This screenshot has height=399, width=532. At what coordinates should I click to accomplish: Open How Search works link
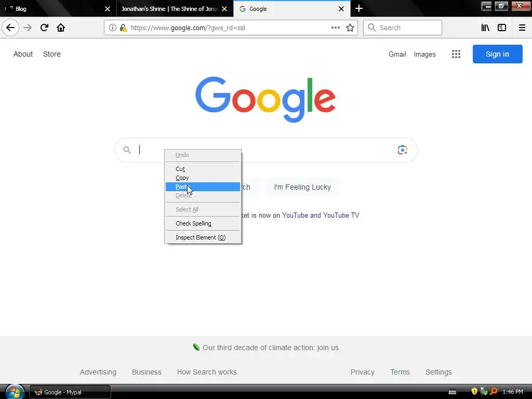[x=207, y=372]
